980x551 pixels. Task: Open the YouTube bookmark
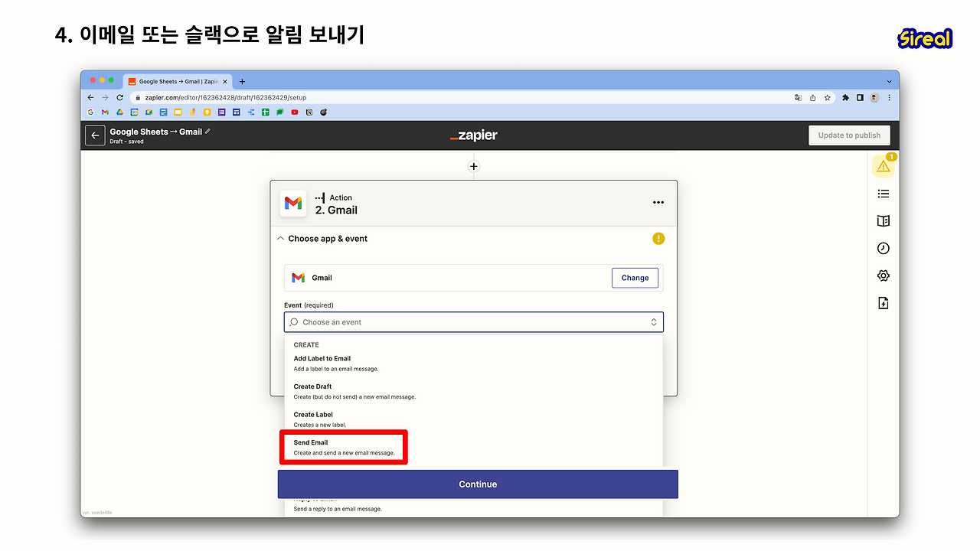[295, 112]
